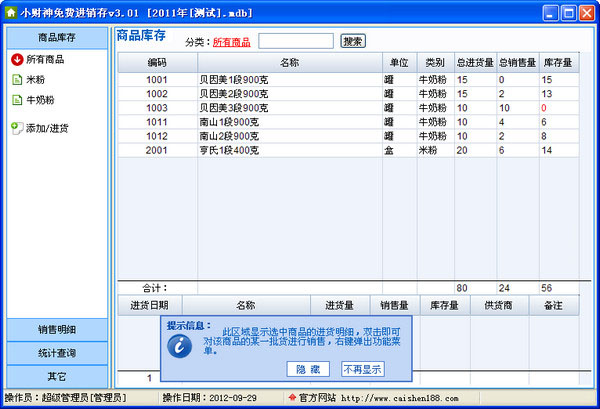Select the row 南山1段900克

tap(348, 122)
